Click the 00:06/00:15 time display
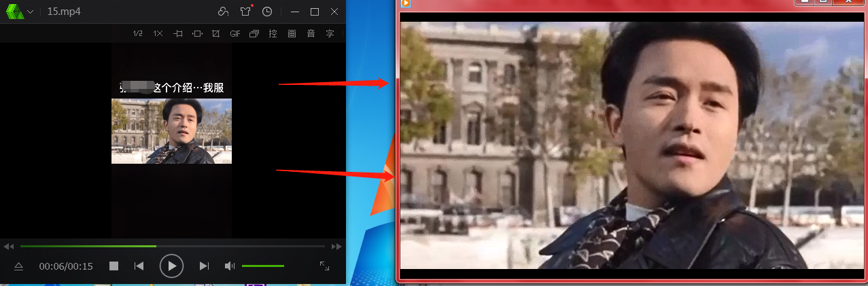The image size is (868, 286). pyautogui.click(x=66, y=266)
